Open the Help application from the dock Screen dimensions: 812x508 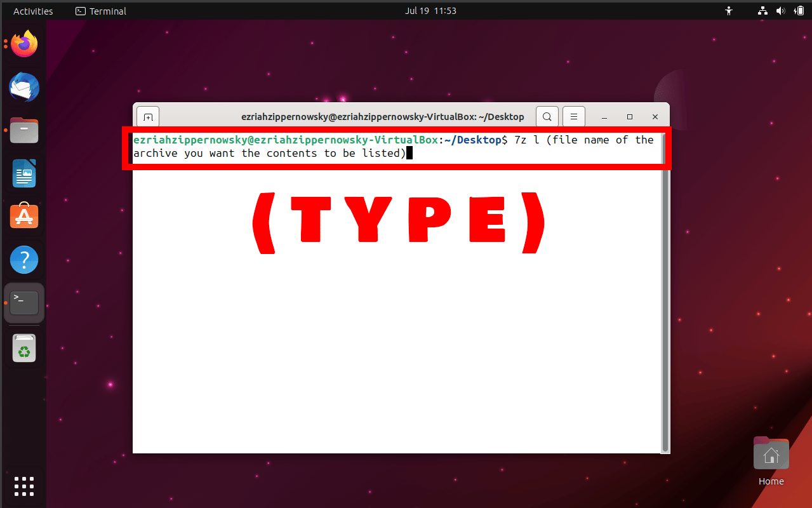(x=23, y=259)
